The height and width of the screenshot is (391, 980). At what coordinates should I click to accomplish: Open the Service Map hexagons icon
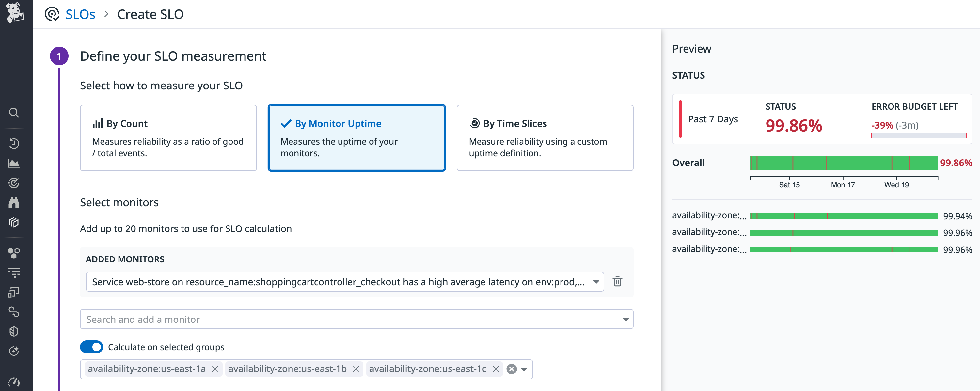coord(14,252)
